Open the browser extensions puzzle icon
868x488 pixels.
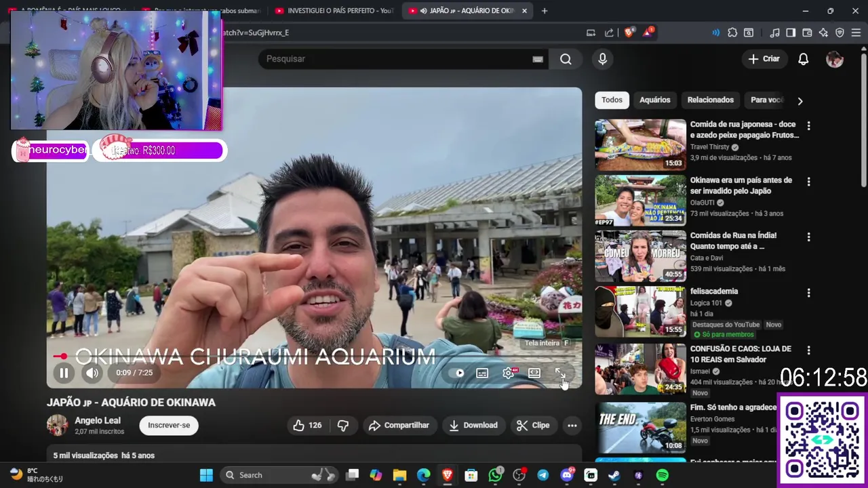coord(732,33)
